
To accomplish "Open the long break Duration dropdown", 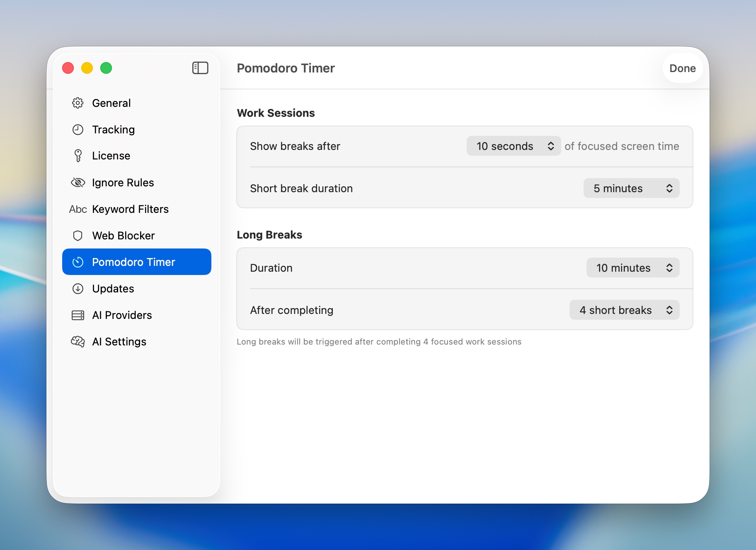I will point(632,268).
